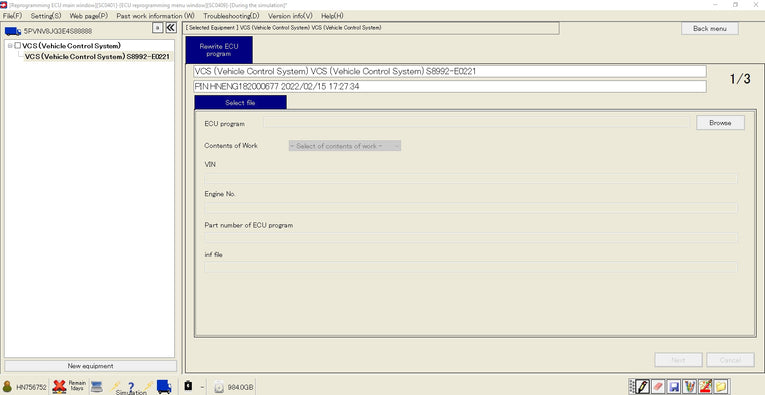Click the 984.0GB storage text
This screenshot has width=765, height=395.
(240, 388)
